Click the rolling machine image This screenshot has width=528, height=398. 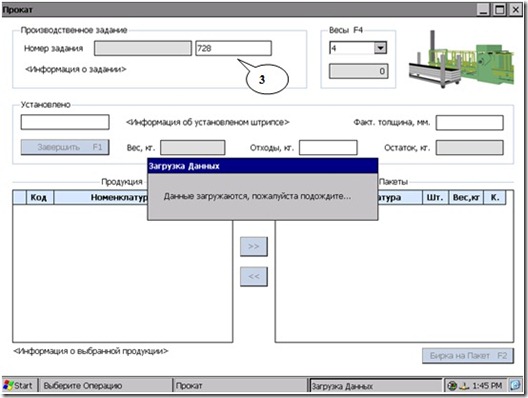[461, 60]
